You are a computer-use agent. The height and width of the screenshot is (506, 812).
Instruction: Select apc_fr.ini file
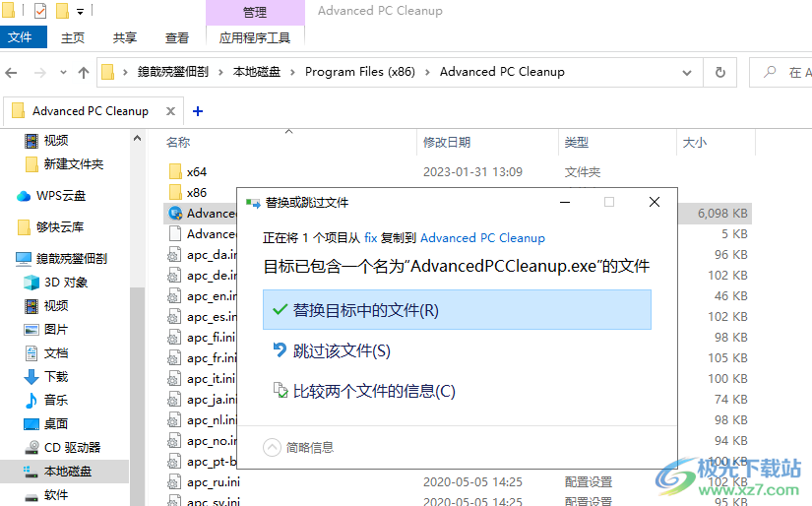point(212,358)
